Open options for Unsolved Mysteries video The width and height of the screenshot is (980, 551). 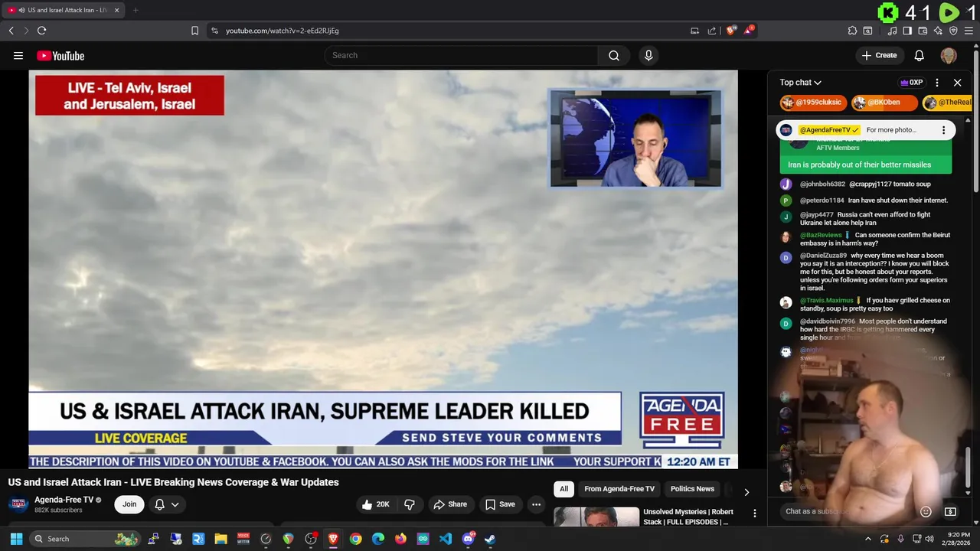coord(754,514)
